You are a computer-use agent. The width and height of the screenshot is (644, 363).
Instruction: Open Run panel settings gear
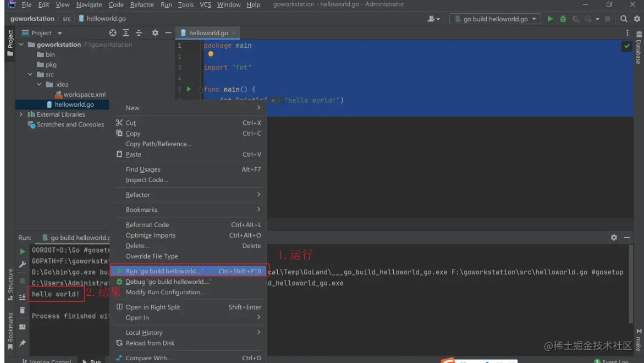614,238
